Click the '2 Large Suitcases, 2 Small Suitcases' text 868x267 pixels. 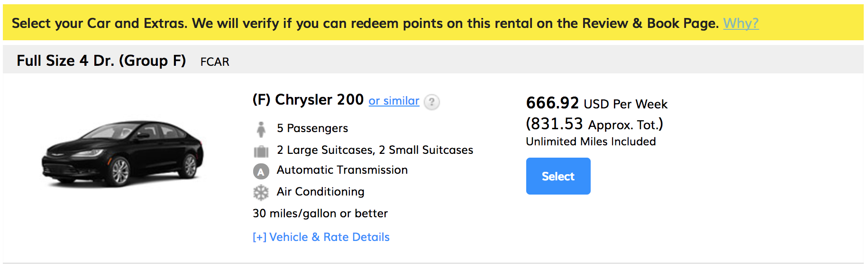coord(375,150)
